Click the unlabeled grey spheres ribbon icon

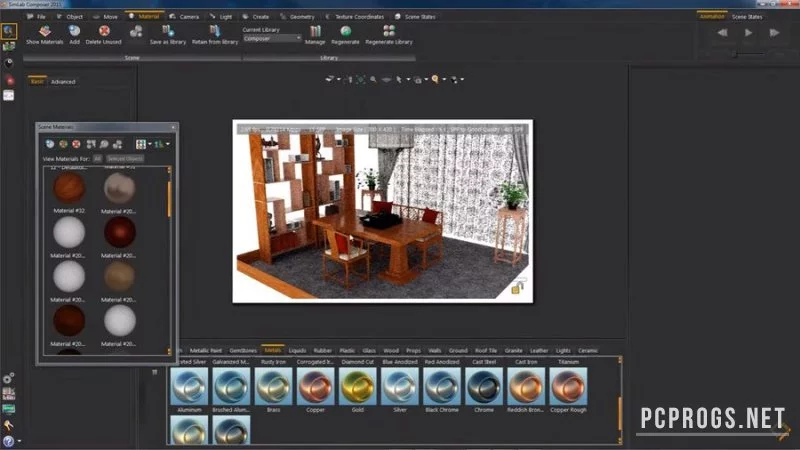(x=136, y=32)
